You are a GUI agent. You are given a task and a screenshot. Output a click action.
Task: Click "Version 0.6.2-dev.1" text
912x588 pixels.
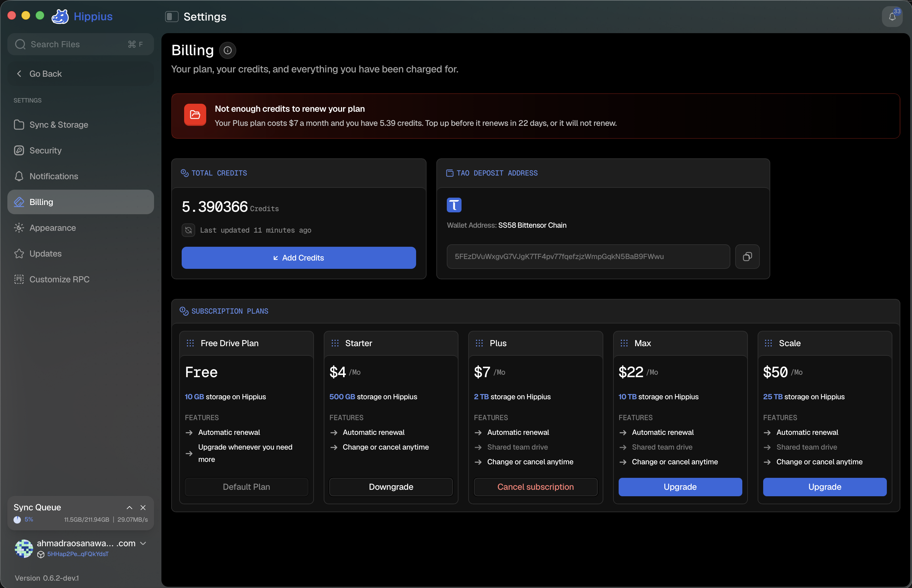[47, 578]
